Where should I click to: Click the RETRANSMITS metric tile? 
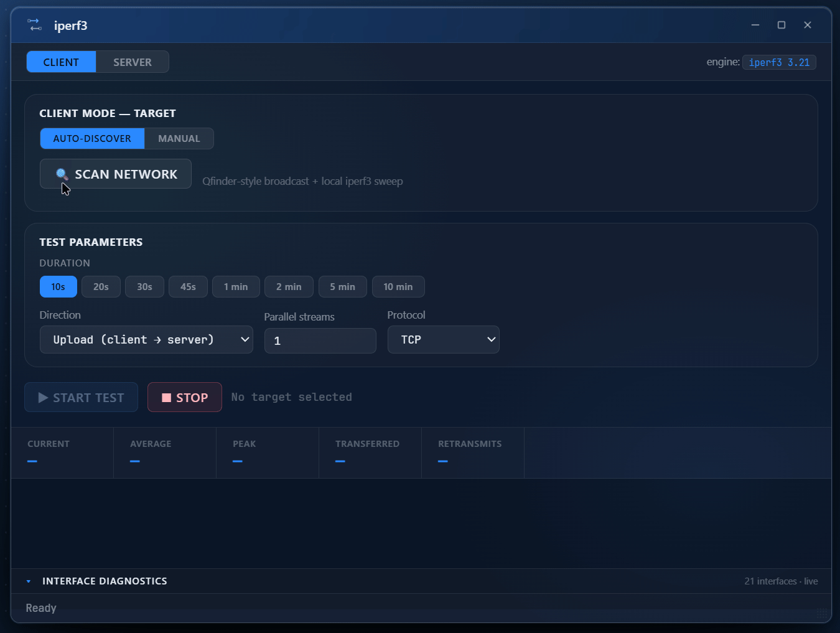pyautogui.click(x=473, y=452)
